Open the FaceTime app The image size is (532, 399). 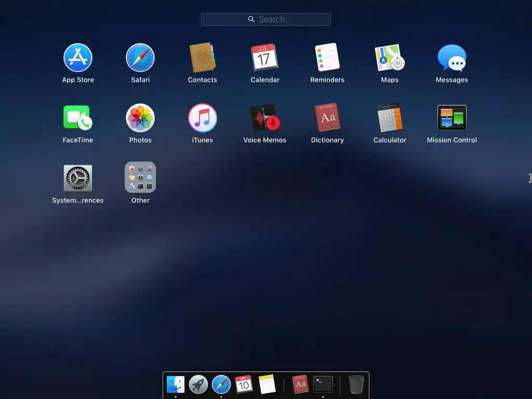(78, 118)
